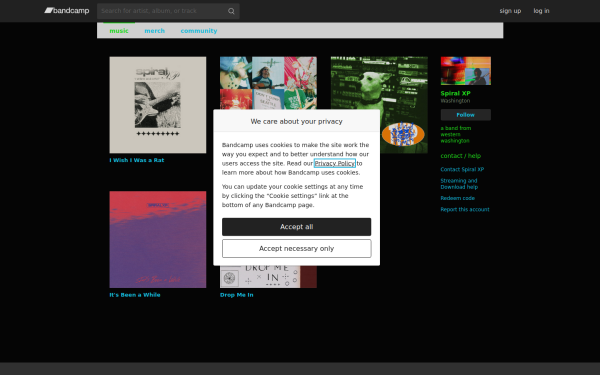600x375 pixels.
Task: Open the guitar collage album cover
Action: (268, 83)
